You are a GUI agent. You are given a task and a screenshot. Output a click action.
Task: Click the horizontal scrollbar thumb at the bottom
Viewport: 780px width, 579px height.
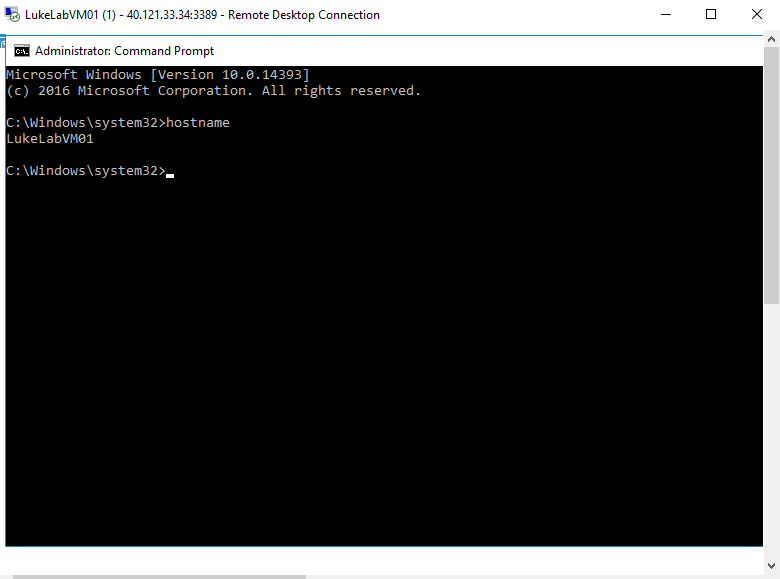pos(159,577)
